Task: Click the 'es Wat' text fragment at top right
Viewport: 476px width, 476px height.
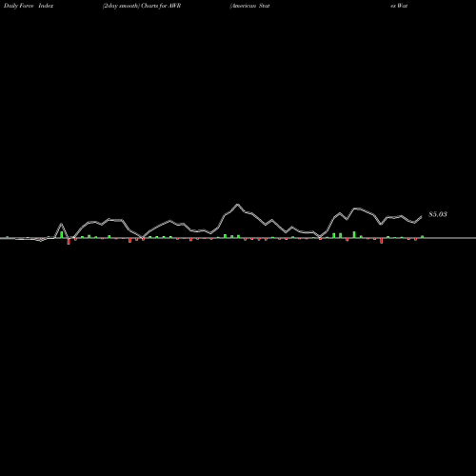Action: pyautogui.click(x=399, y=6)
